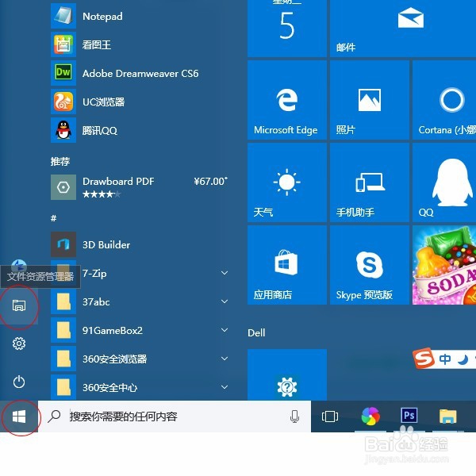Open the user account avatar
476x476 pixels.
point(19,267)
